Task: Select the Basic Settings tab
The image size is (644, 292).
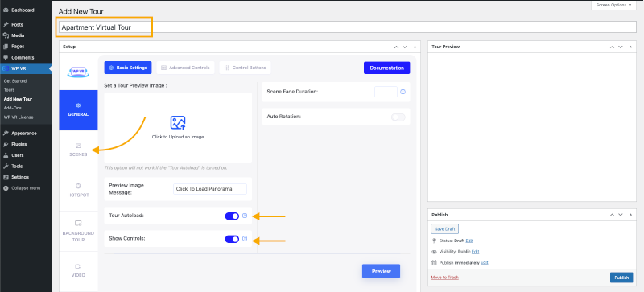Action: (128, 68)
